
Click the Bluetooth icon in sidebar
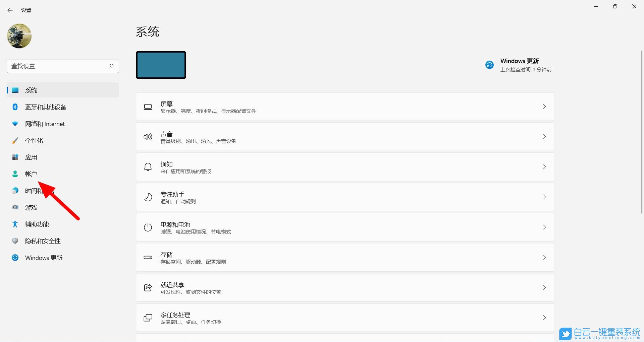pos(15,107)
